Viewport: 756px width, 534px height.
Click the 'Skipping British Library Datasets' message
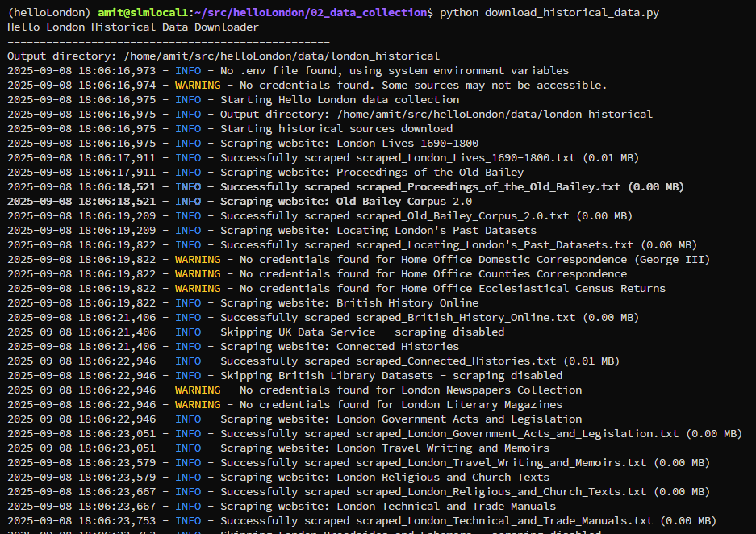pyautogui.click(x=391, y=376)
